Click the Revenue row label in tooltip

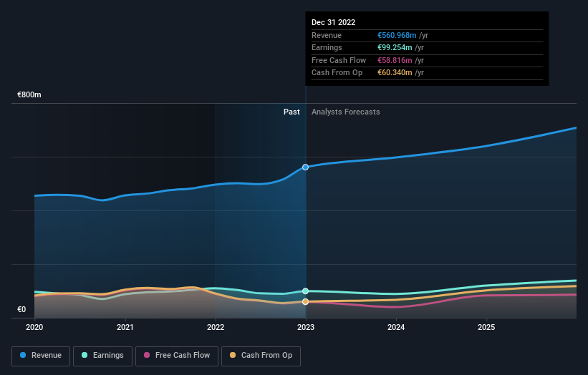coord(327,35)
